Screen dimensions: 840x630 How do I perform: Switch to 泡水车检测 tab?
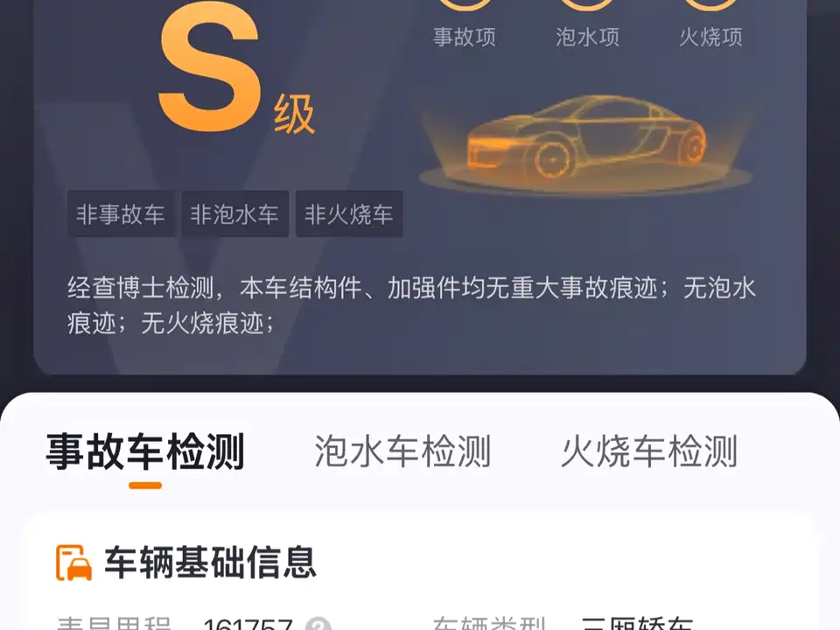tap(402, 451)
